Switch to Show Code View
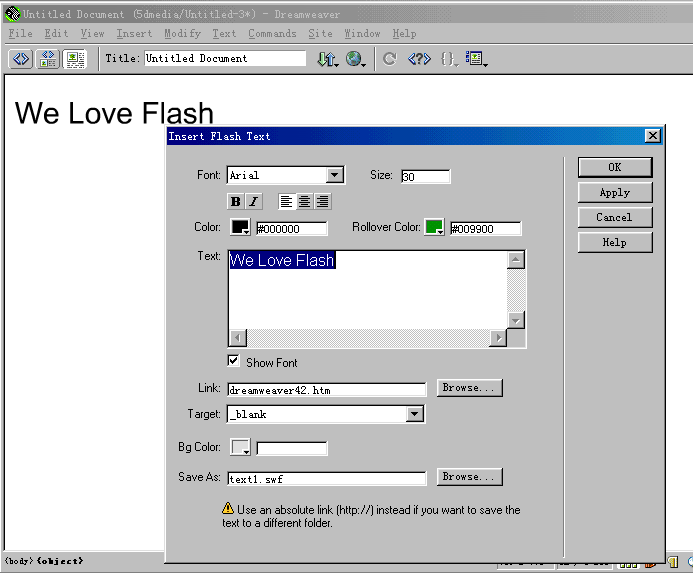The image size is (693, 573). click(20, 58)
